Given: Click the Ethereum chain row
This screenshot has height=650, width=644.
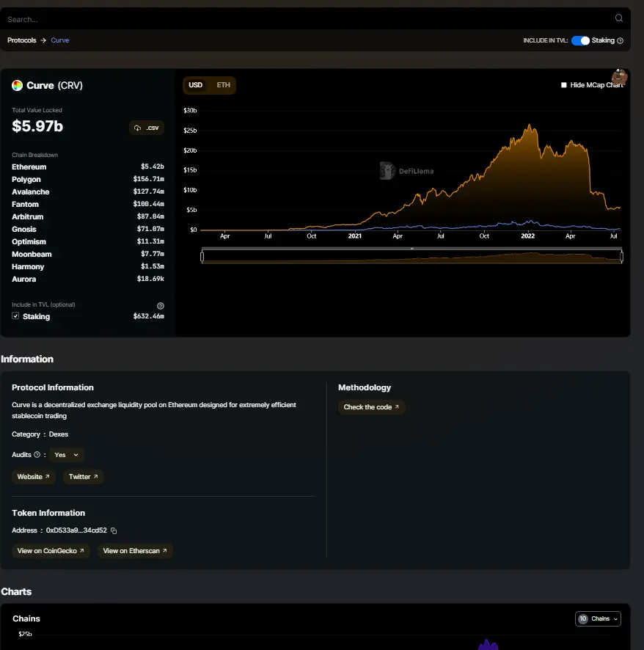Looking at the screenshot, I should 88,167.
